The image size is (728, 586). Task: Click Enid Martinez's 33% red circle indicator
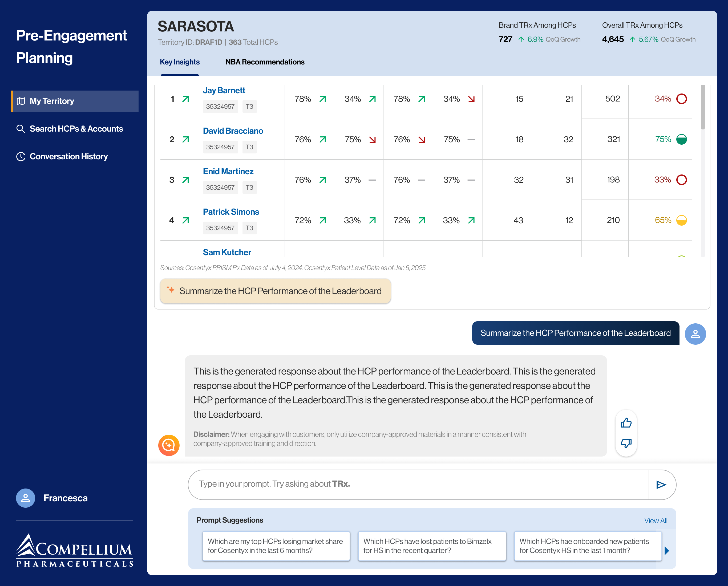[681, 180]
